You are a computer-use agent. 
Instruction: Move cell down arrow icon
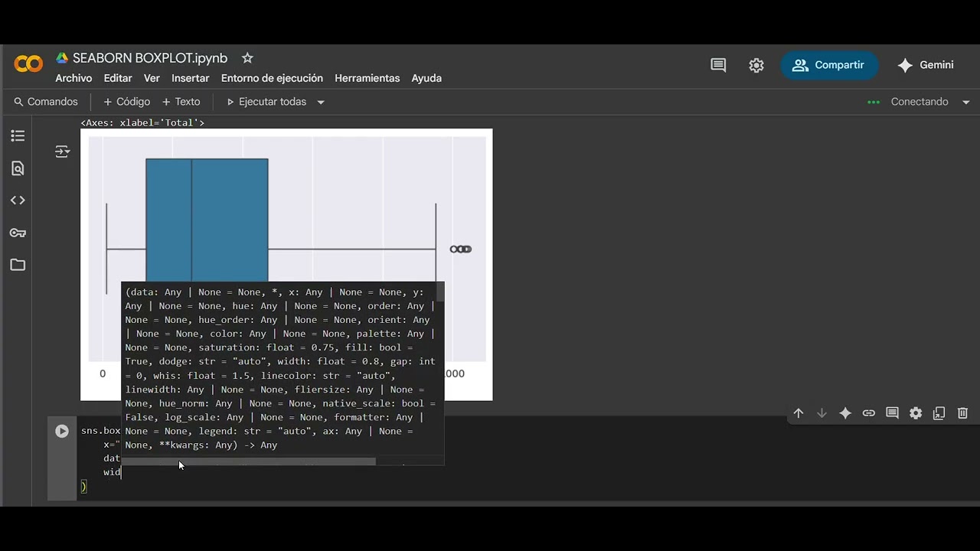tap(822, 413)
